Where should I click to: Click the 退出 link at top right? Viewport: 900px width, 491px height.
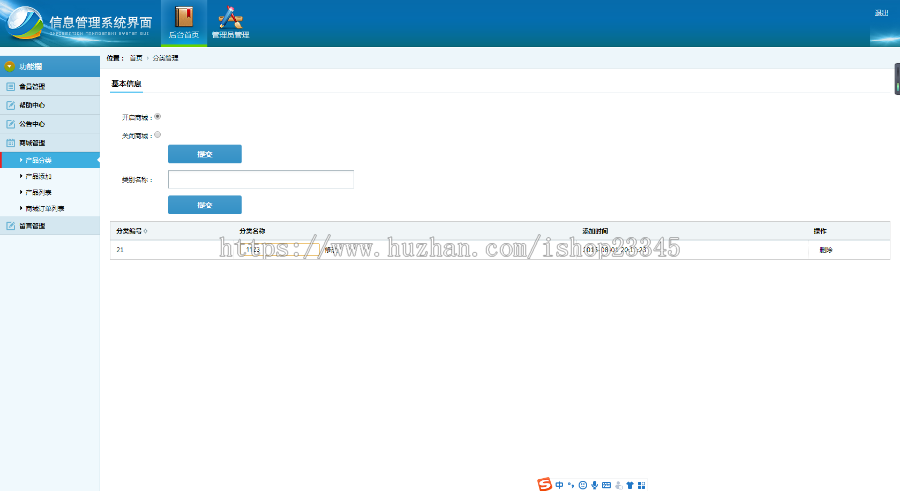881,13
